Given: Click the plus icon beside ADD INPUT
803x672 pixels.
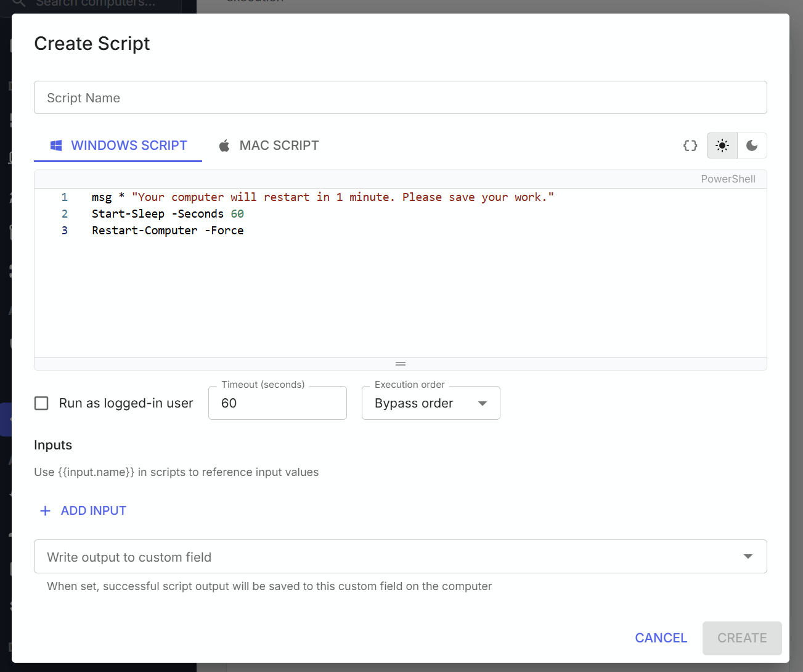Looking at the screenshot, I should [x=45, y=510].
